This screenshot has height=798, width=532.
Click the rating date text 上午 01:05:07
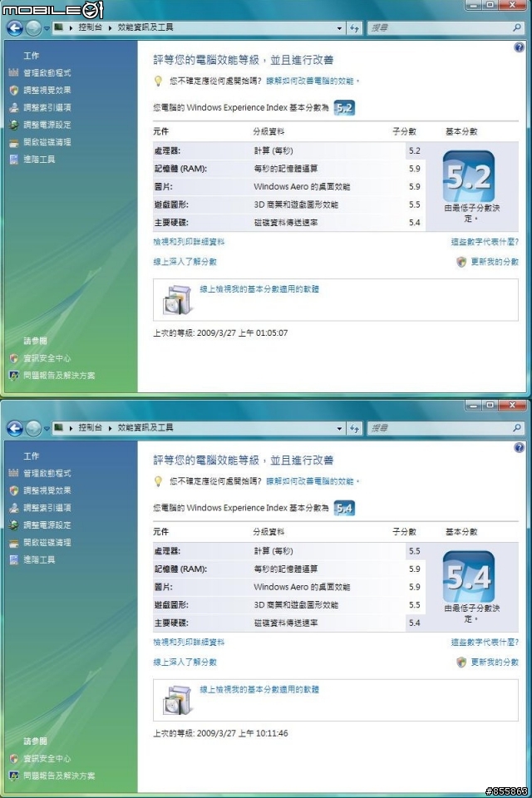point(264,332)
